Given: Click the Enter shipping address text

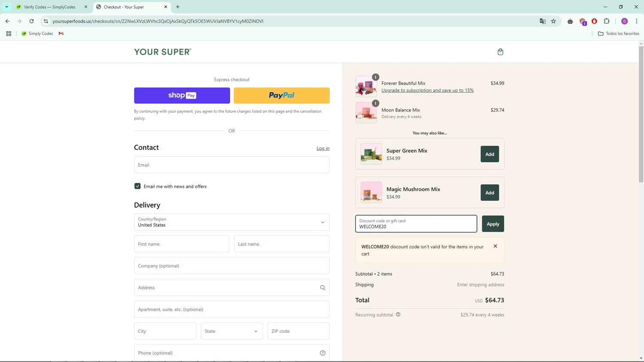Looking at the screenshot, I should (480, 285).
